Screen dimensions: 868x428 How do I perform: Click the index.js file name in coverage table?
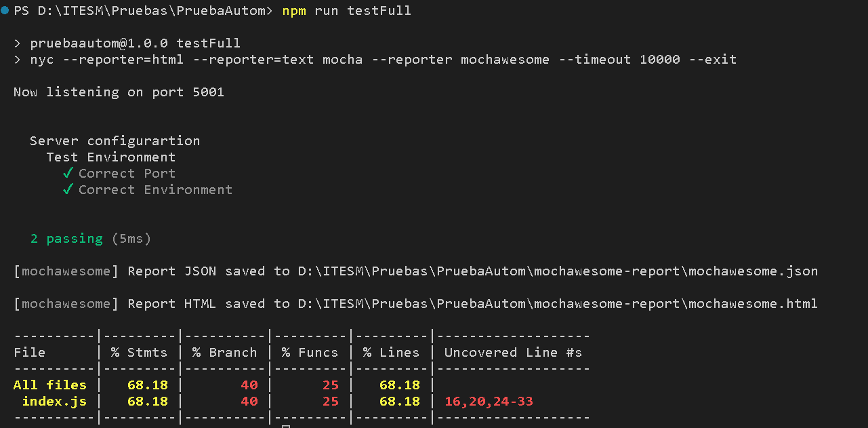54,402
